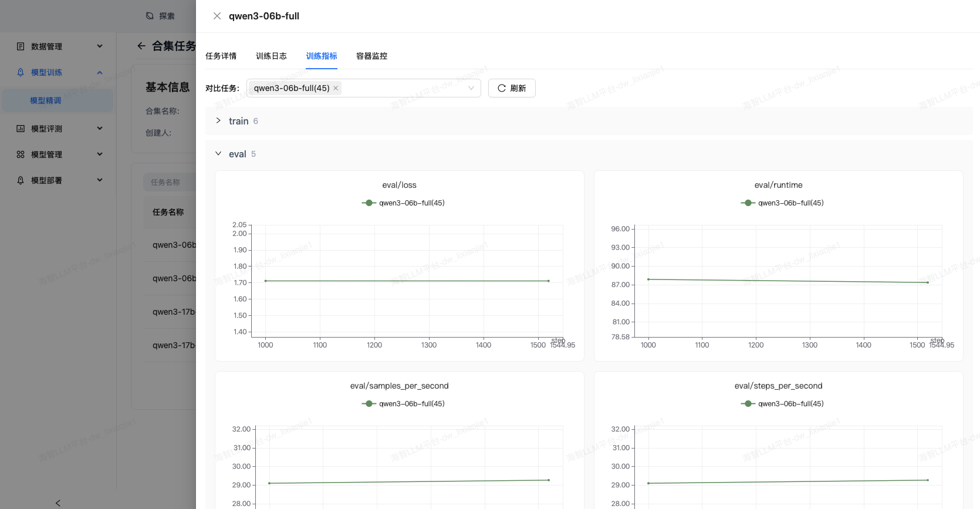This screenshot has height=509, width=980.
Task: Go back using the left arrow
Action: [x=141, y=46]
